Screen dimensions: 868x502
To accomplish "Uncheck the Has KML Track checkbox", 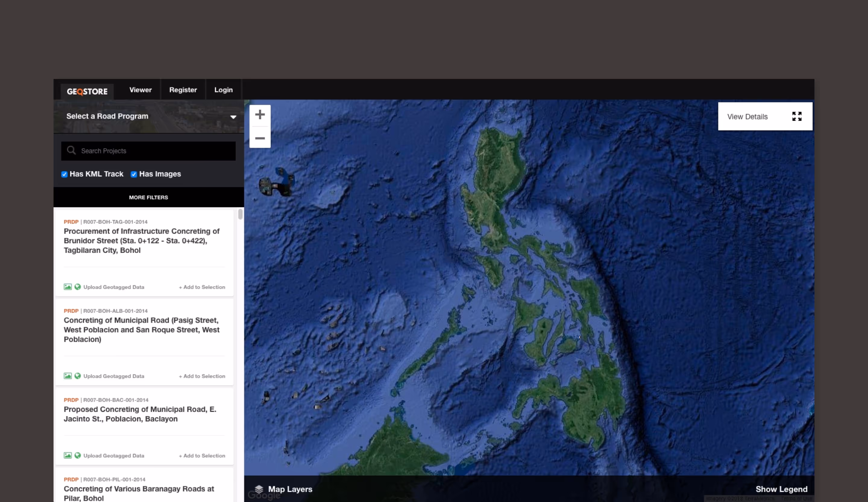I will point(64,174).
